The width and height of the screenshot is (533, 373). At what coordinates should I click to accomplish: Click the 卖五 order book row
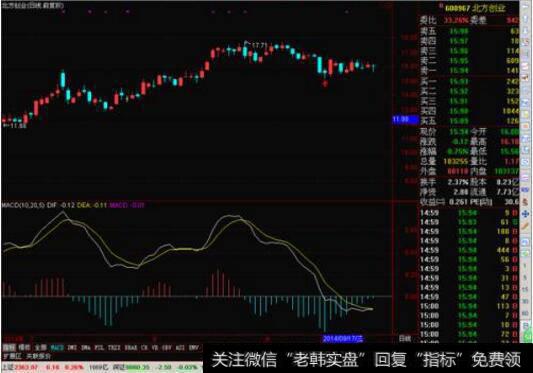(x=469, y=32)
